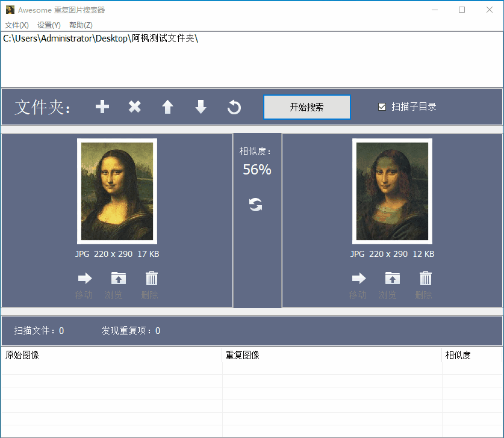Viewport: 504px width, 438px height.
Task: Remove the selected folder with the X icon
Action: pos(135,106)
